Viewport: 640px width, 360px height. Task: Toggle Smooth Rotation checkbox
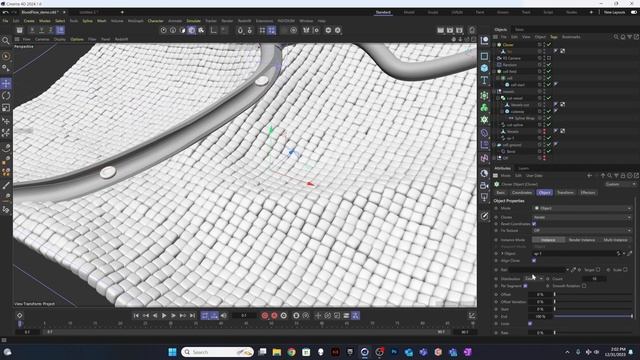pos(584,286)
